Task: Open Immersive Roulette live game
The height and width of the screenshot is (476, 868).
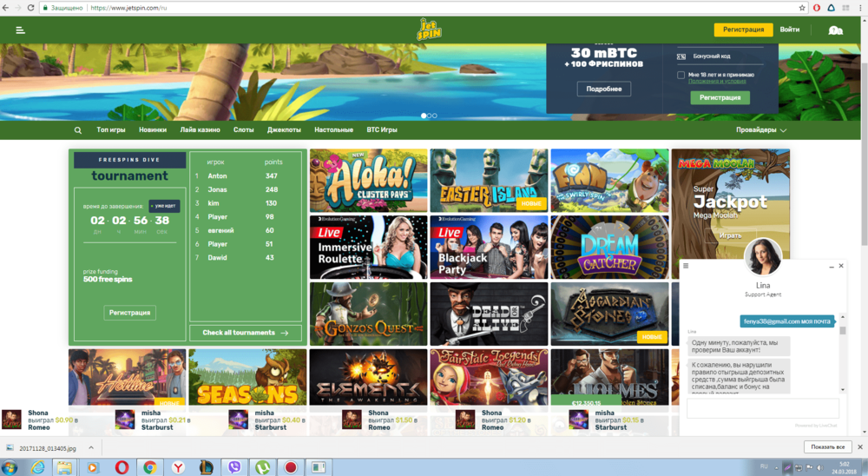Action: (x=369, y=248)
